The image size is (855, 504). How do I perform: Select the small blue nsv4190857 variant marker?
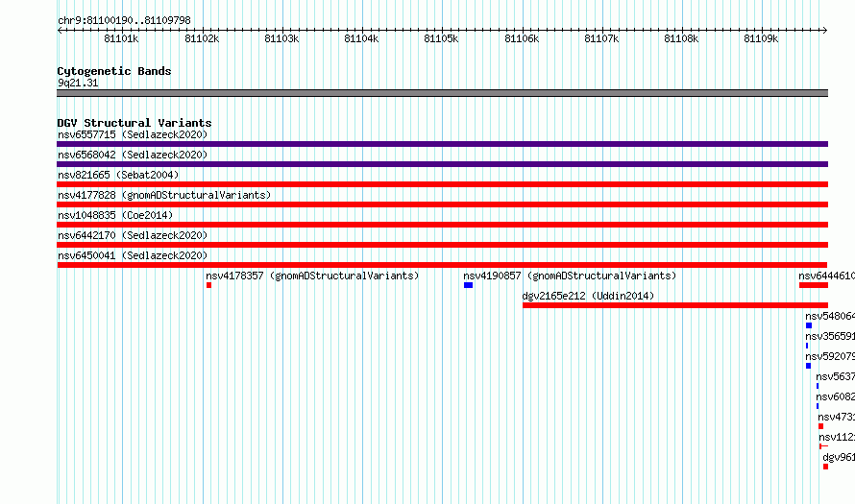pos(469,285)
